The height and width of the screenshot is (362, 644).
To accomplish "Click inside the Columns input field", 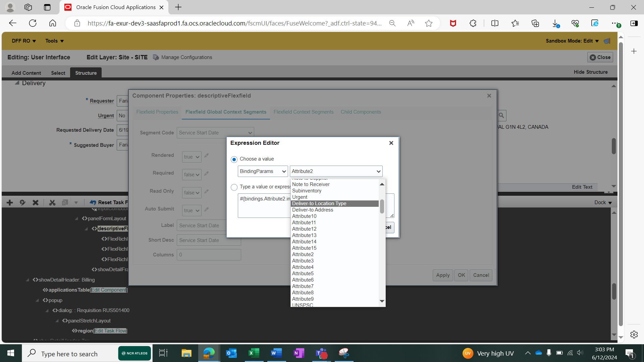I will point(208,254).
